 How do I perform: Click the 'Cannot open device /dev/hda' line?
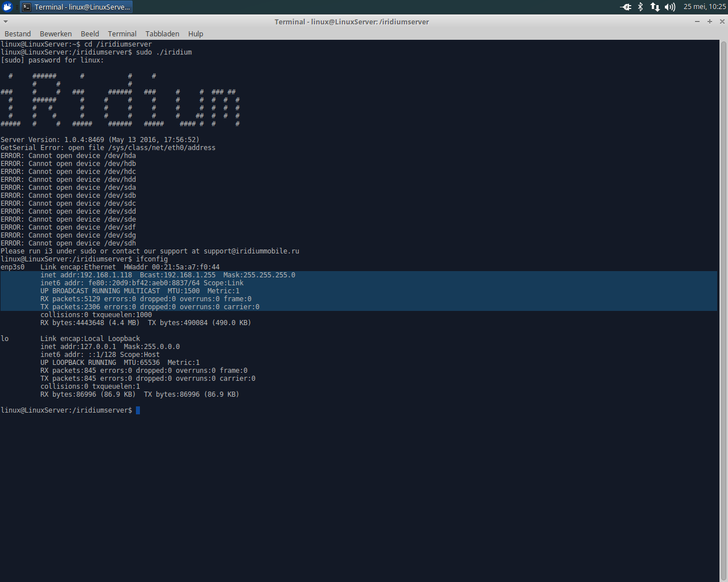click(x=68, y=156)
